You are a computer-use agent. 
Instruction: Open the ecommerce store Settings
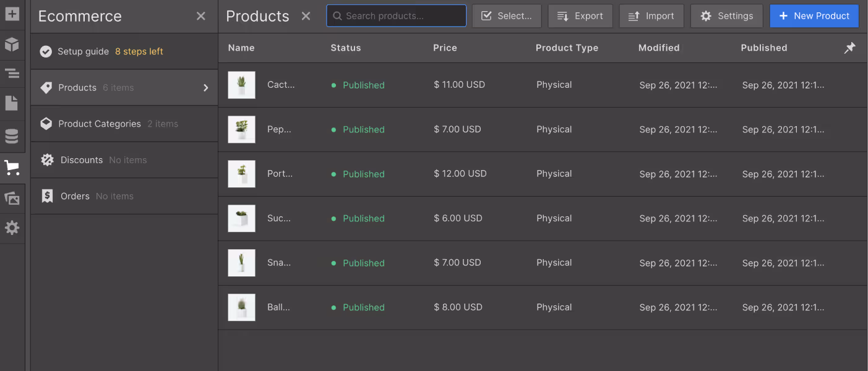[726, 15]
